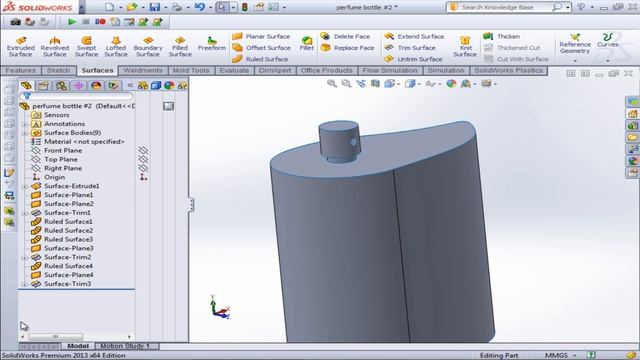Open the Flow Simulation tab
Viewport: 640px width, 360px height.
coord(390,70)
